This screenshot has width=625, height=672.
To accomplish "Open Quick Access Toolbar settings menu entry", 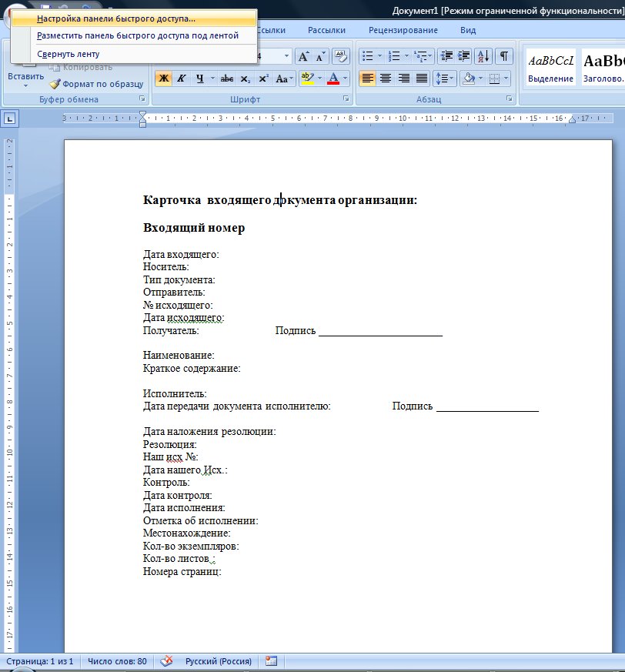I will tap(134, 18).
